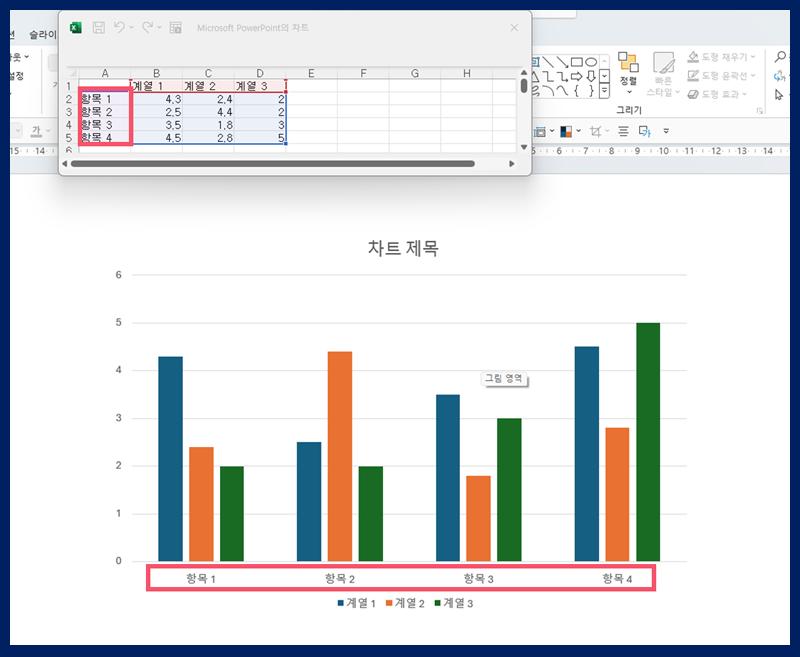
Task: Select column header E in data sheet
Action: click(x=311, y=73)
